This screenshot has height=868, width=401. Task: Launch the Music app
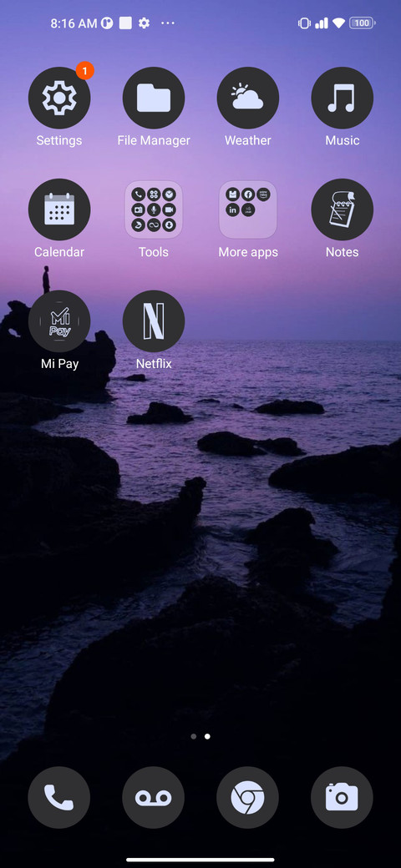343,98
